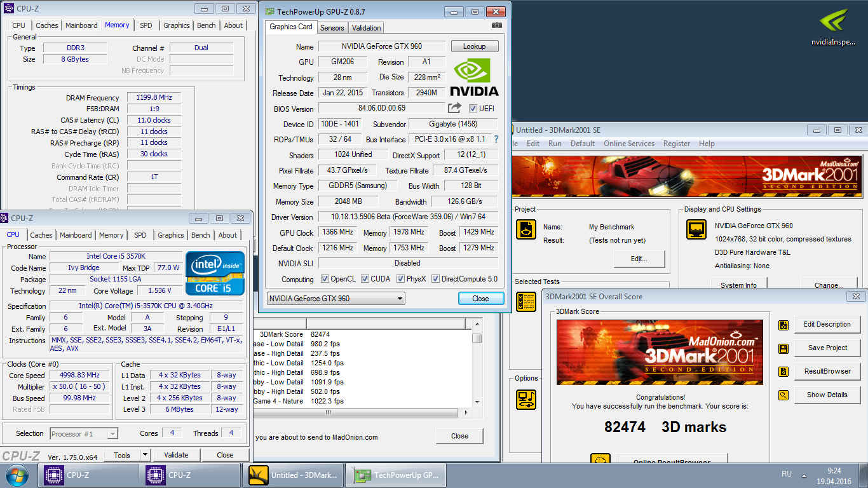Image resolution: width=868 pixels, height=488 pixels.
Task: Click the magnifier icon beside Show Details
Action: point(783,395)
